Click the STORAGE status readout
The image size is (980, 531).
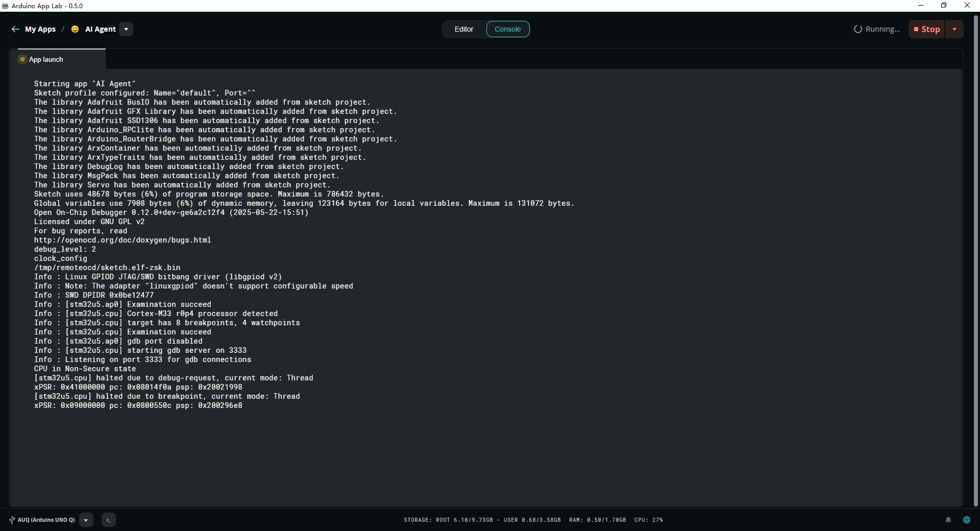[482, 520]
